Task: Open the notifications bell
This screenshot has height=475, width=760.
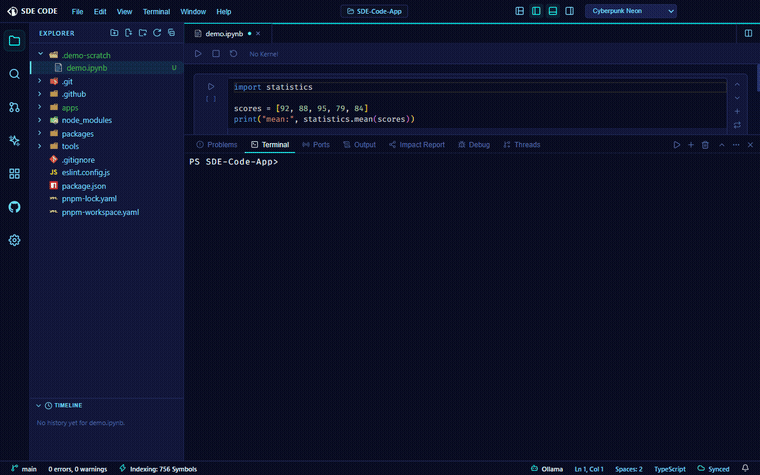Action: point(745,468)
